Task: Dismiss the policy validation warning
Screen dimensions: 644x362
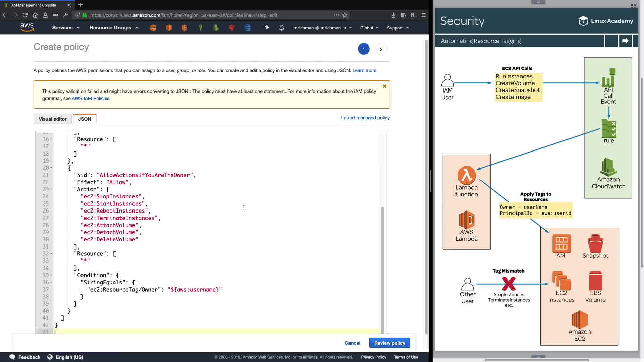Action: coord(385,86)
